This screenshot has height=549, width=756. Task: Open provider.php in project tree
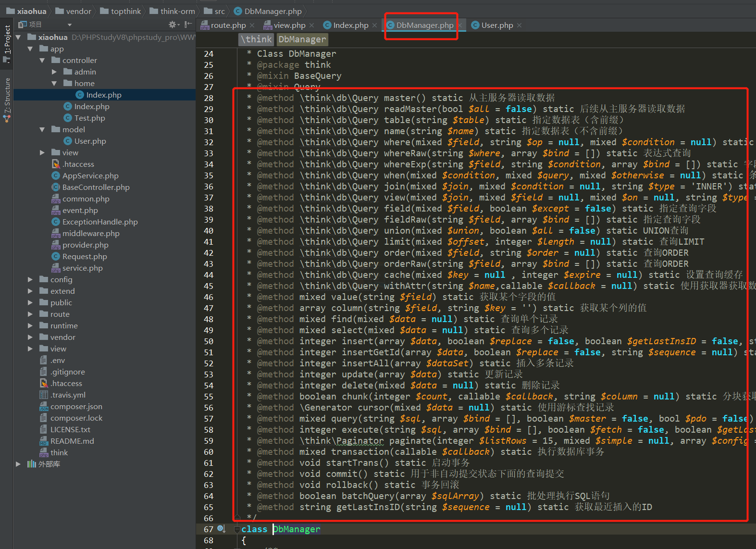point(80,245)
